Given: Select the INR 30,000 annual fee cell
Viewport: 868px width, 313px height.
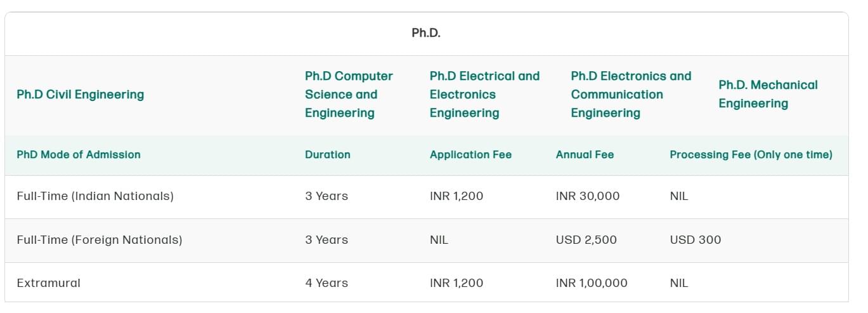Looking at the screenshot, I should [588, 196].
